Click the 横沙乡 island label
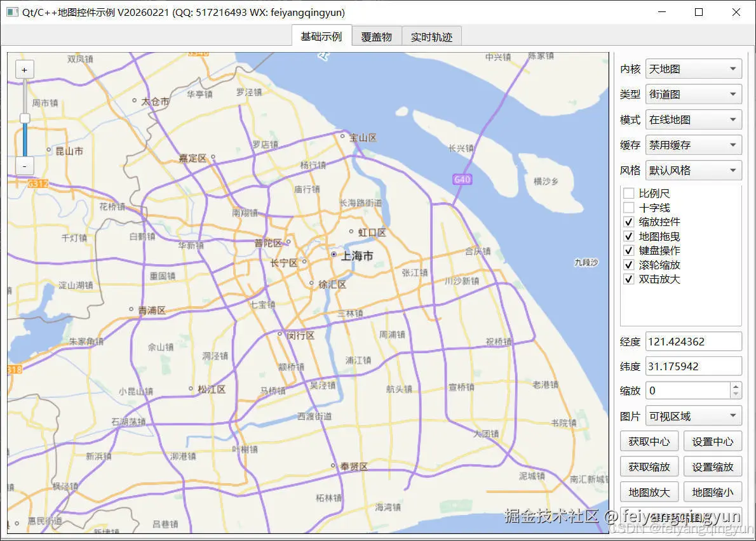This screenshot has width=756, height=541. 546,181
